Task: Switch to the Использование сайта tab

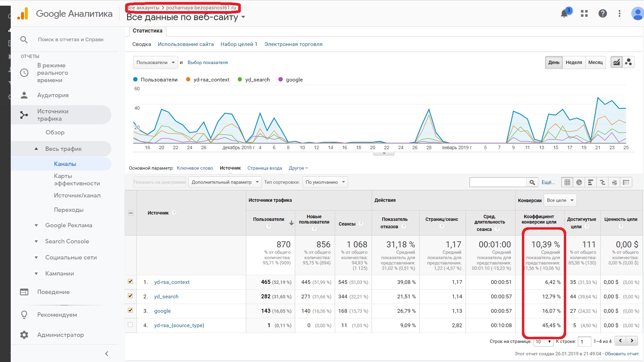Action: coord(186,44)
